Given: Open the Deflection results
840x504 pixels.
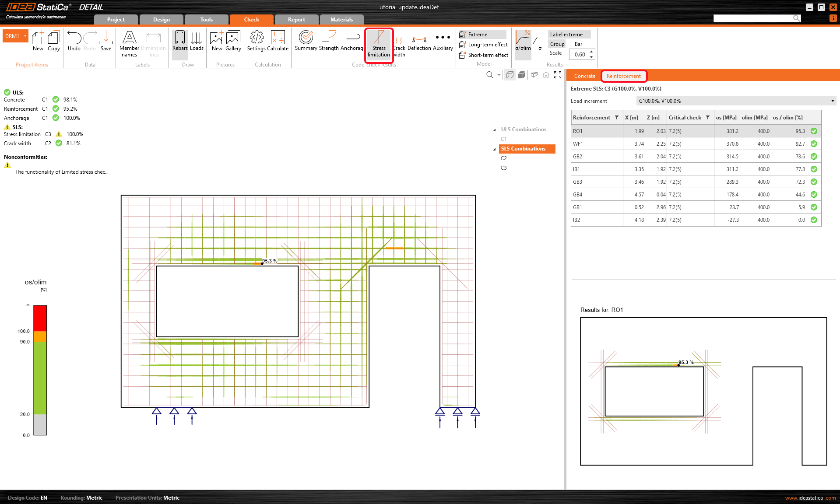Looking at the screenshot, I should pos(419,41).
